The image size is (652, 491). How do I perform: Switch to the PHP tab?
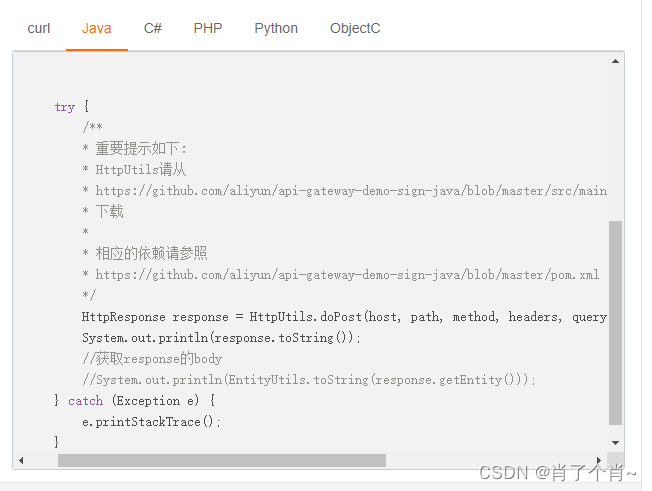[208, 28]
